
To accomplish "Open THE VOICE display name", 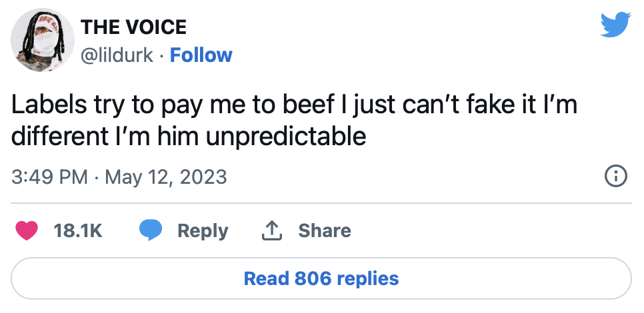I will pos(133,28).
